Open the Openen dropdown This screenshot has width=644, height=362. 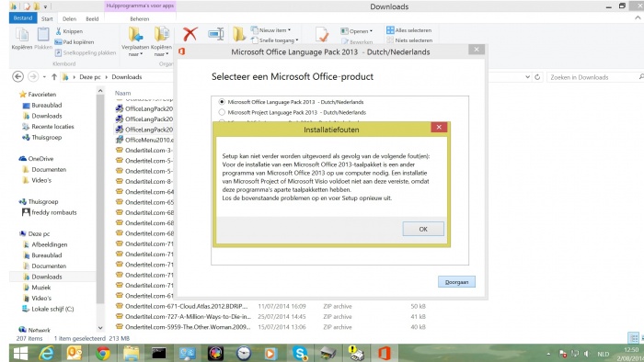[357, 30]
